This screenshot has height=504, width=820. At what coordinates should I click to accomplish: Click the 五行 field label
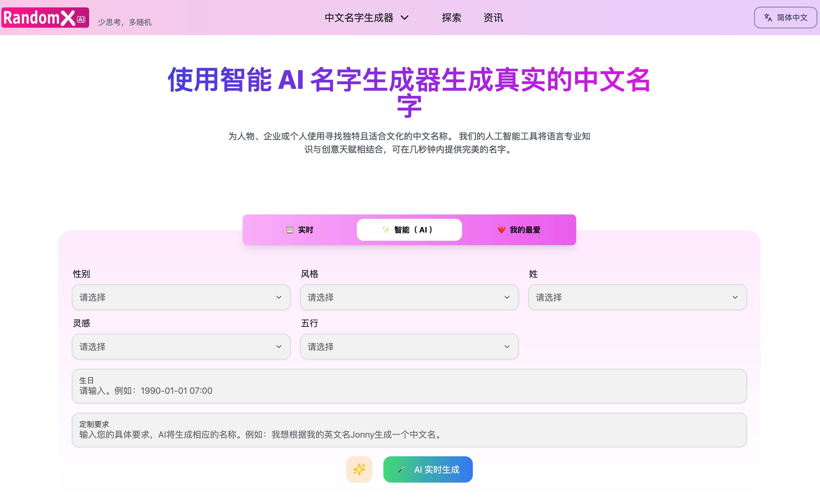(309, 323)
